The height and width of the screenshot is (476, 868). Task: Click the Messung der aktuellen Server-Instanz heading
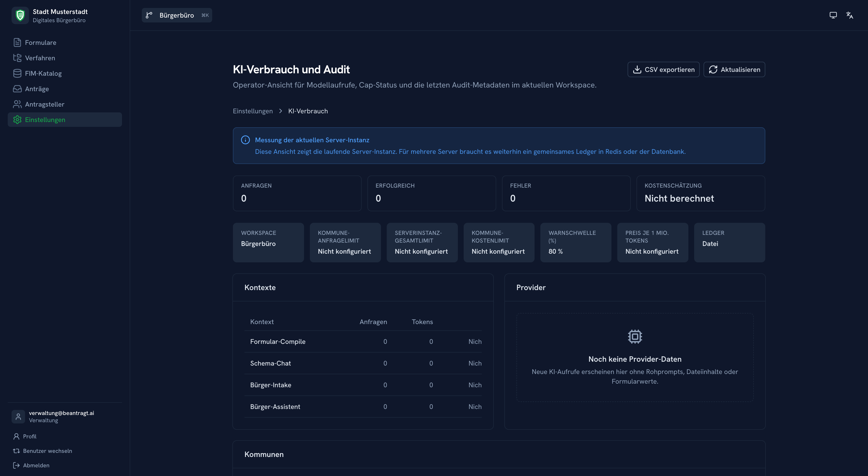[x=312, y=140]
